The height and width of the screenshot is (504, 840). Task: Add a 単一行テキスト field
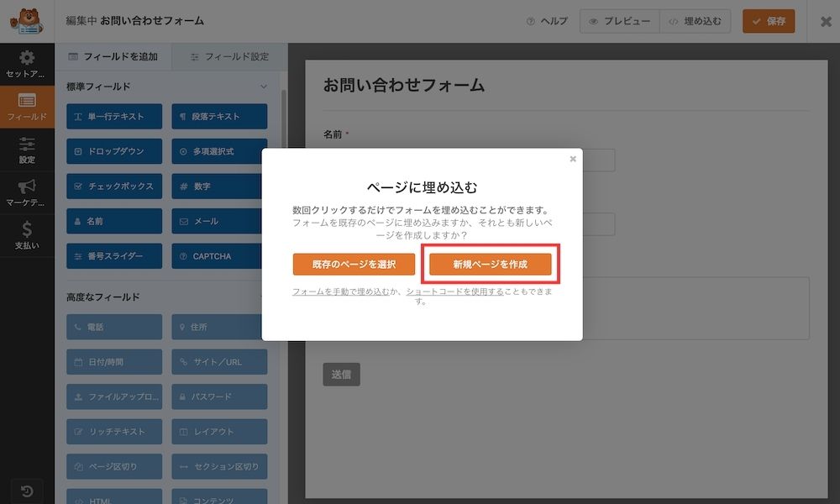click(x=114, y=116)
